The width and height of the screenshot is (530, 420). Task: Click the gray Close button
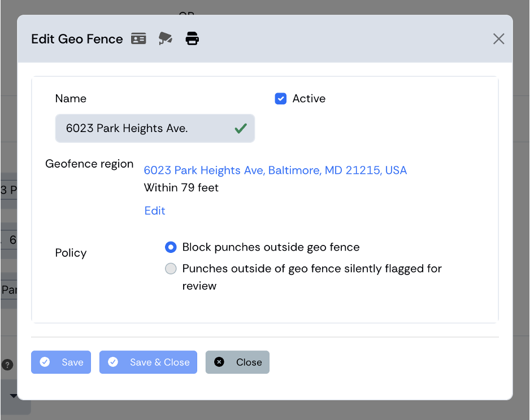click(x=237, y=362)
